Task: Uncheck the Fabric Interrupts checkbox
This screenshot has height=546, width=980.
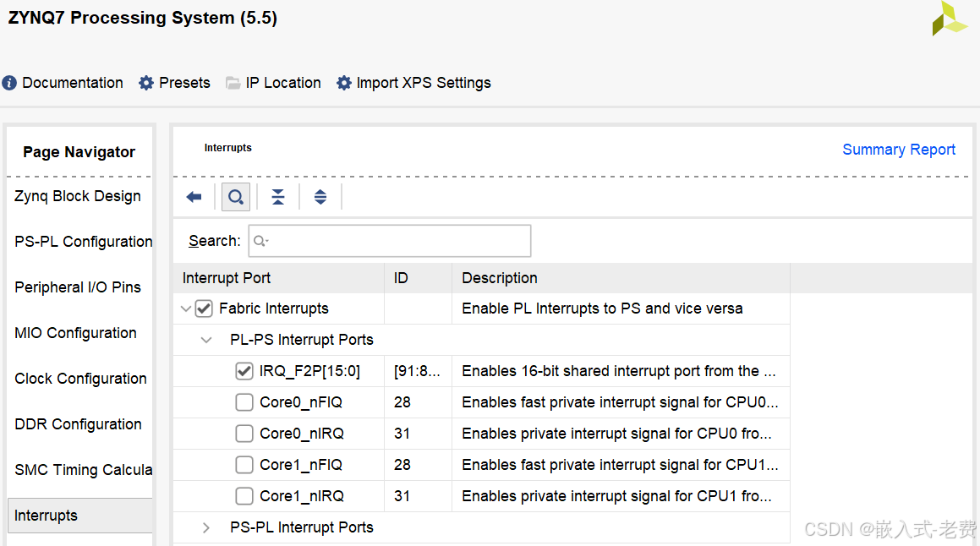Action: click(x=204, y=308)
